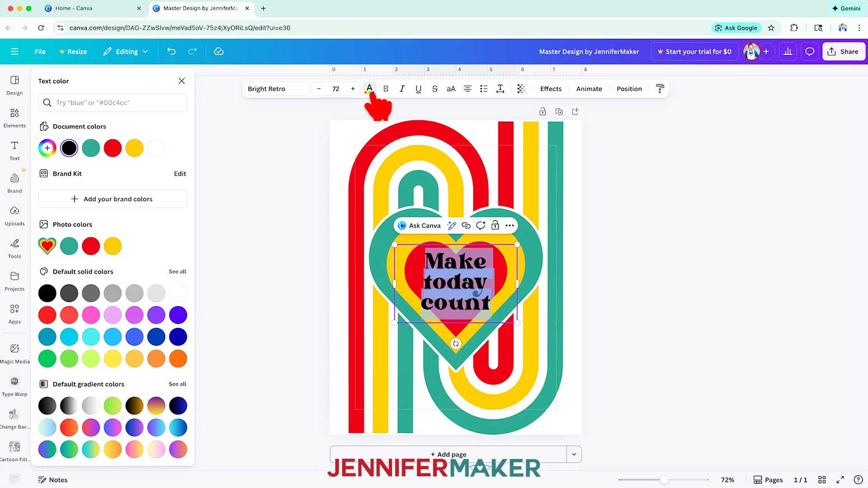This screenshot has width=868, height=488.
Task: Select the yellow document color swatch
Action: click(x=134, y=148)
